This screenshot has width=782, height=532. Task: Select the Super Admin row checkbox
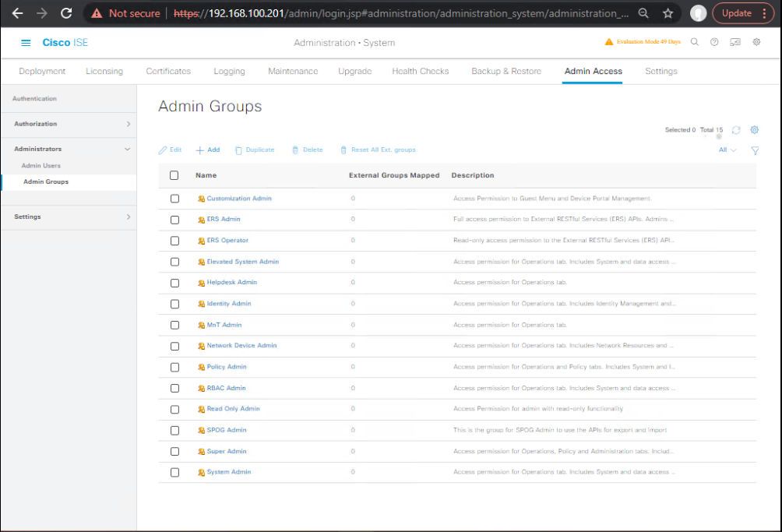pyautogui.click(x=174, y=452)
